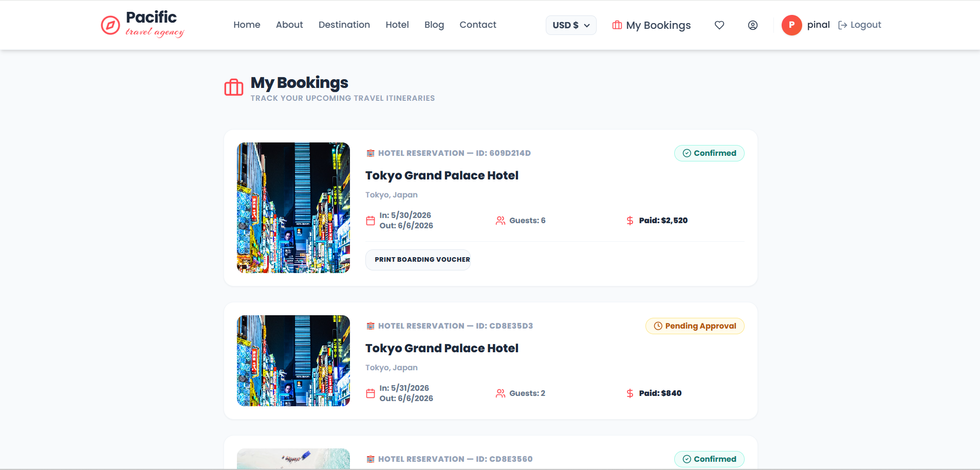Click 'Paid: $2,520' amount text
Image resolution: width=980 pixels, height=470 pixels.
point(663,221)
